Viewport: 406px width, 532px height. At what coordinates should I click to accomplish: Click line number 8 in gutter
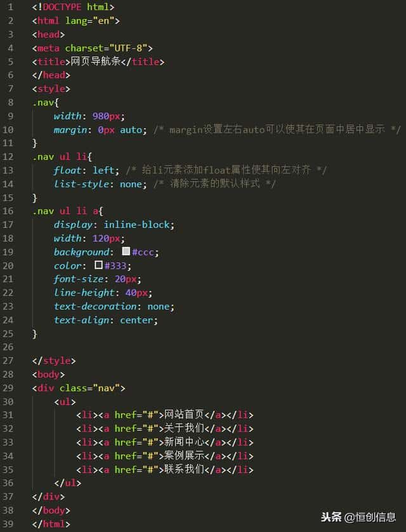pyautogui.click(x=10, y=102)
